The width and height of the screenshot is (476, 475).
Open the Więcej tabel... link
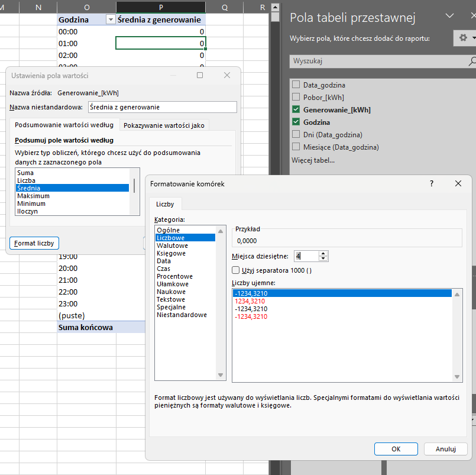pos(313,160)
